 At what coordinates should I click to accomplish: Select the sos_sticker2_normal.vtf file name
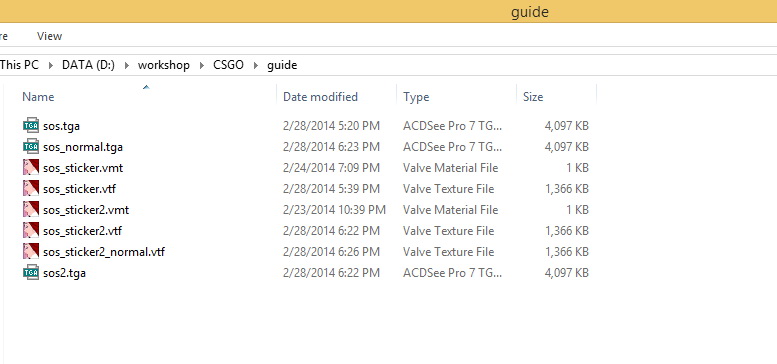coord(104,252)
